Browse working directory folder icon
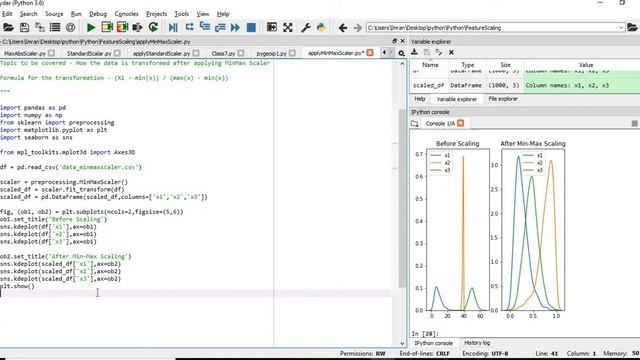The height and width of the screenshot is (360, 640). click(632, 27)
